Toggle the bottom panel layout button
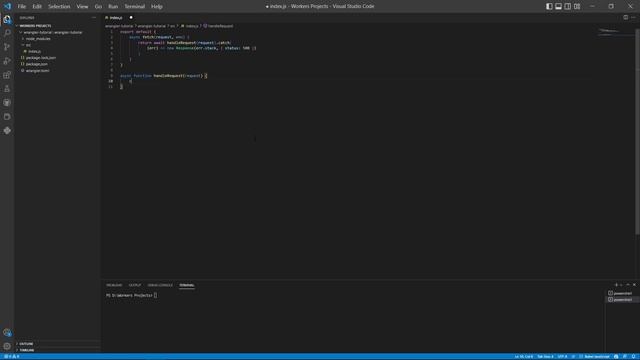Image resolution: width=640 pixels, height=360 pixels. click(x=558, y=6)
